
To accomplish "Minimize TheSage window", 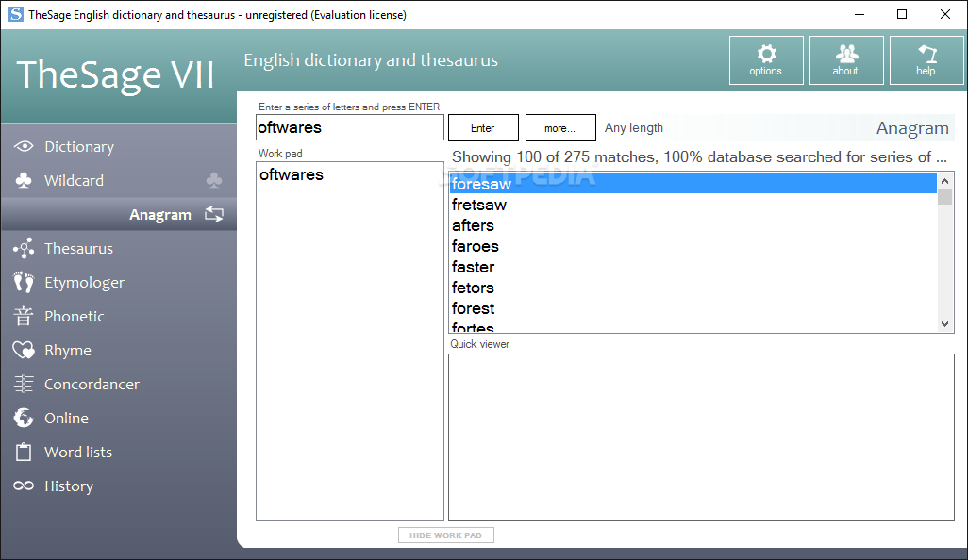I will (860, 14).
